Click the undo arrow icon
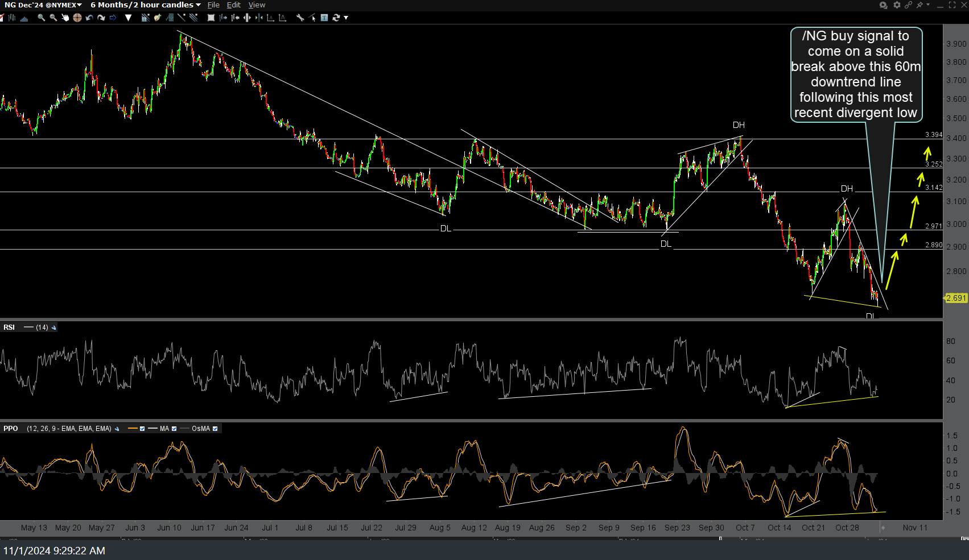Screen dimensions: 969x560 point(89,18)
